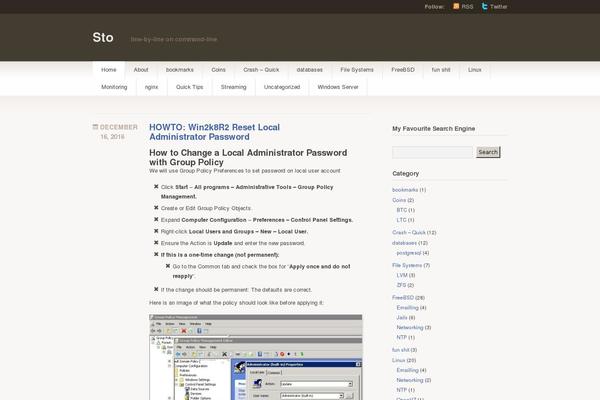Open Linux in the top navigation bar
Viewport: 600px width, 400px height.
pos(474,70)
